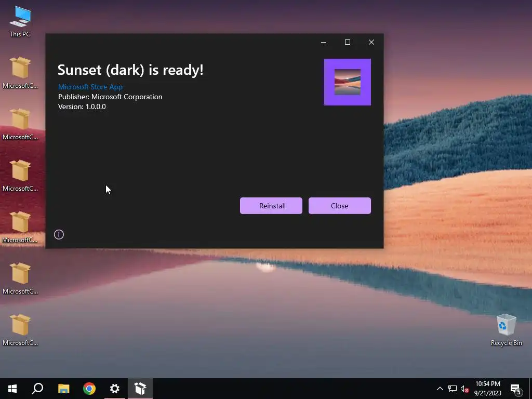Click the Close button in the installer dialog

340,206
